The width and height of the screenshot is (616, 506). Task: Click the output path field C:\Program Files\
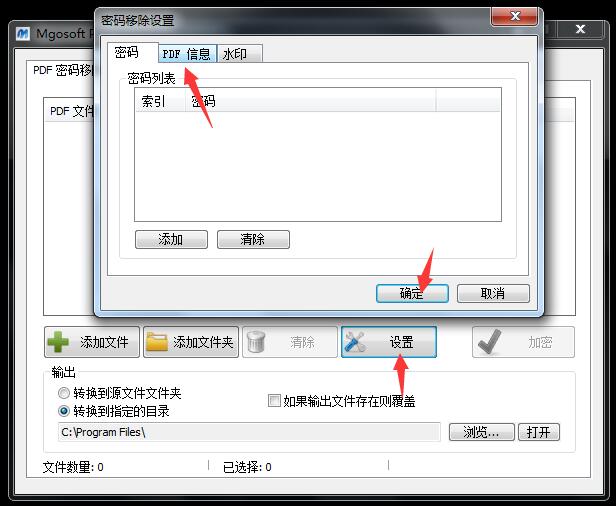coord(249,432)
